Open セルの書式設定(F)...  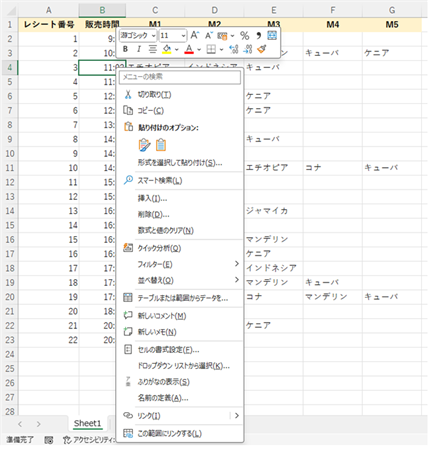pyautogui.click(x=180, y=350)
